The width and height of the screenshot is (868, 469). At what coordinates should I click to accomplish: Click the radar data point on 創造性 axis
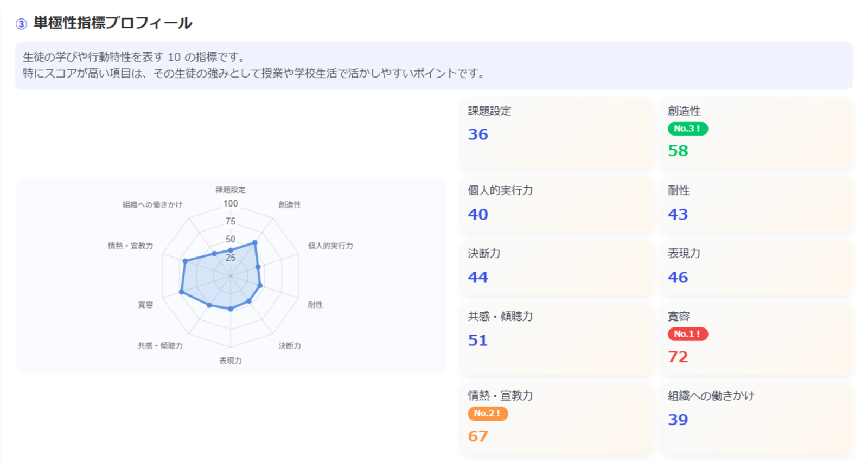[x=255, y=242]
